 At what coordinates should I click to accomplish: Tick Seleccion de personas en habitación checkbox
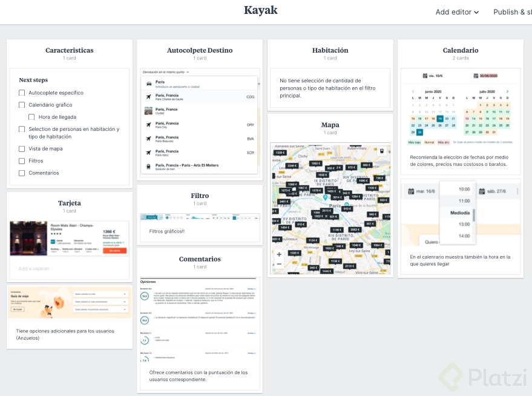click(x=22, y=129)
